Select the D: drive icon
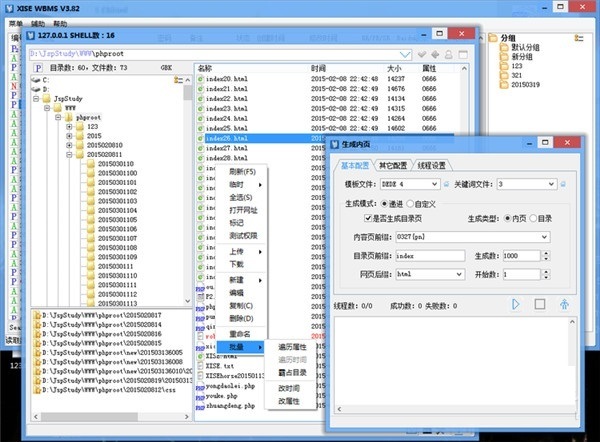This screenshot has height=442, width=600. tap(36, 89)
